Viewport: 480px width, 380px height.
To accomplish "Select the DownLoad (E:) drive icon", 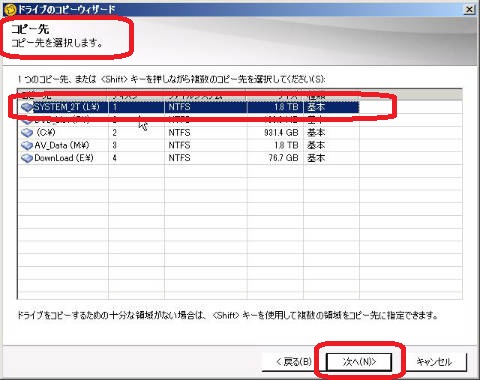I will click(27, 158).
